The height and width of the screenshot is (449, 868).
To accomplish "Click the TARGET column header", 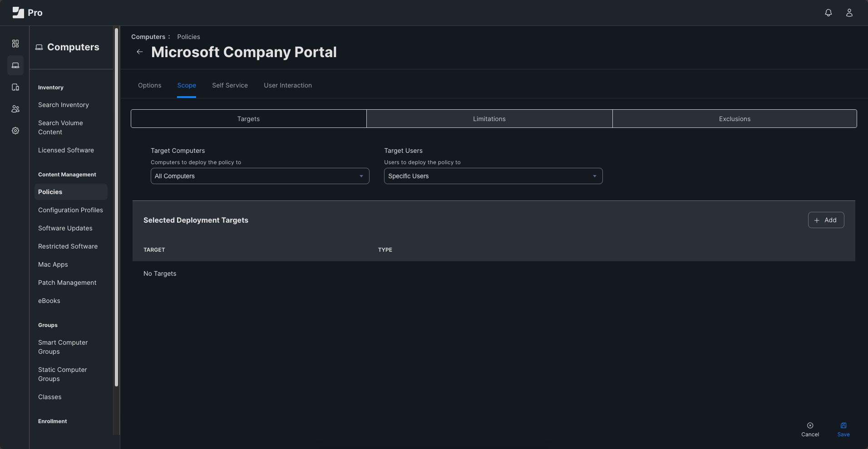I will tap(154, 250).
